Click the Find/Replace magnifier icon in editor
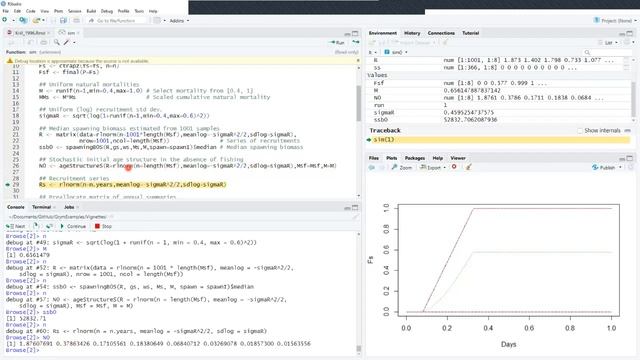640x360 pixels. pos(57,42)
